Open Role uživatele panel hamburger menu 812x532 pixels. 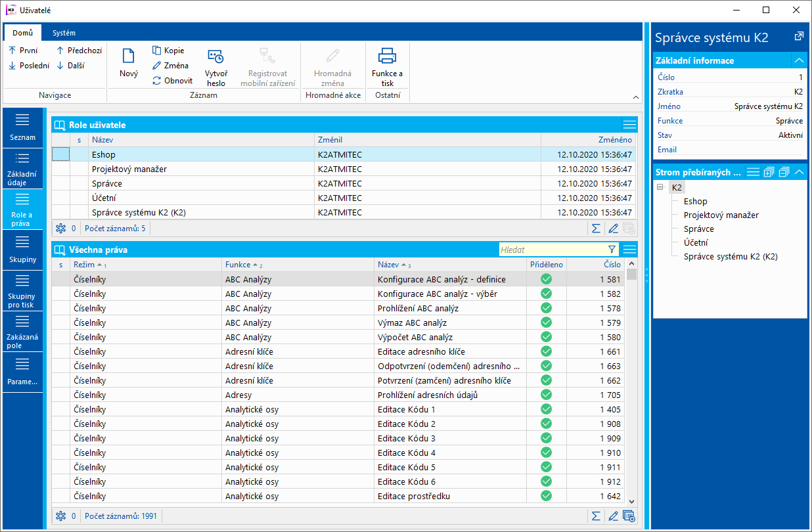click(629, 125)
